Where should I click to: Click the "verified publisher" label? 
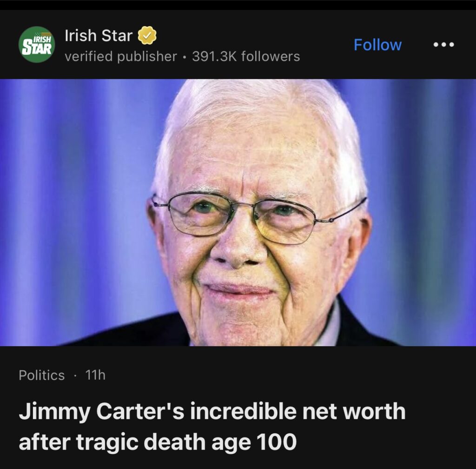pyautogui.click(x=121, y=57)
